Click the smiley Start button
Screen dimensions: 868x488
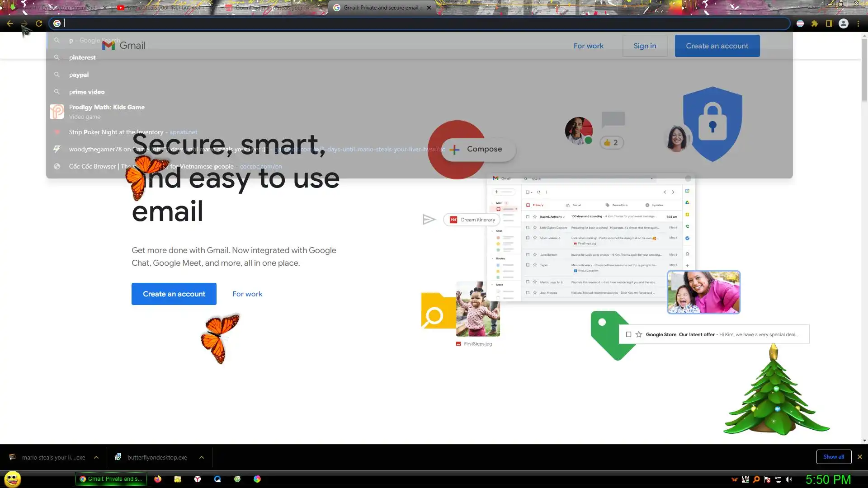point(12,479)
